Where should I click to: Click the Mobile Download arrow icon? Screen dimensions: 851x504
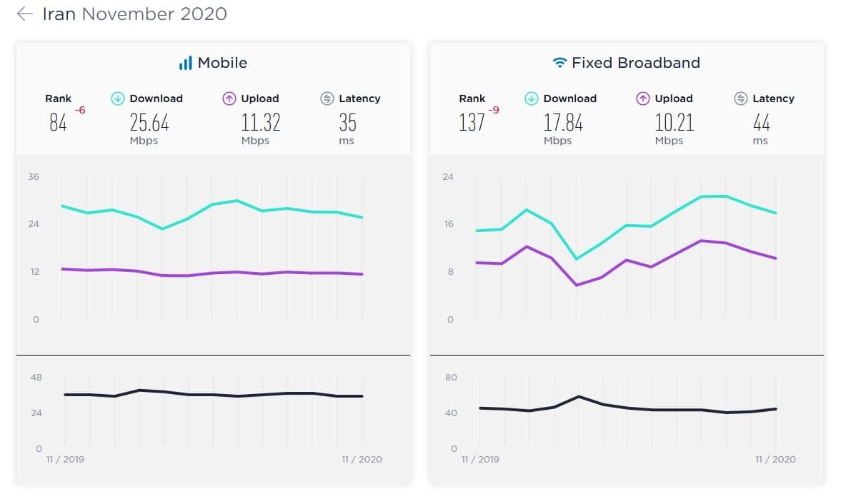click(118, 99)
